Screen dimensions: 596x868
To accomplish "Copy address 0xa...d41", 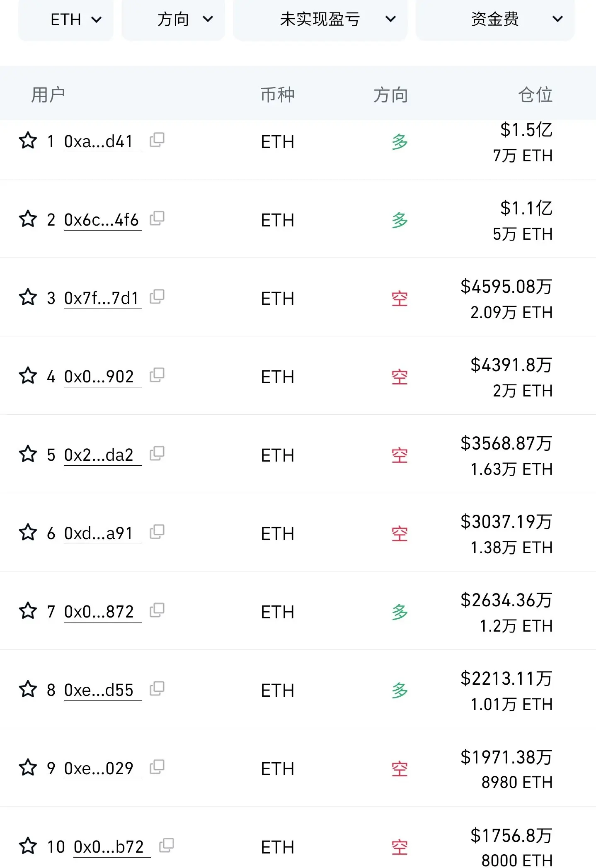I will point(157,140).
